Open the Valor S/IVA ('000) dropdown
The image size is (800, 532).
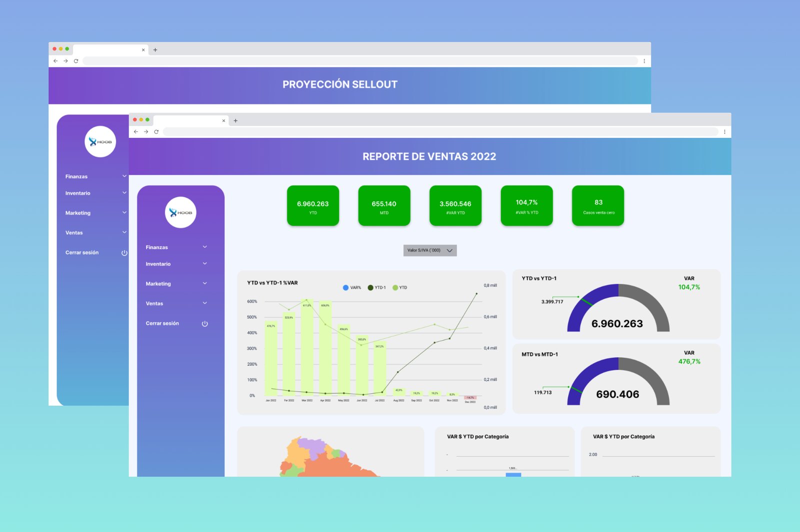[429, 250]
